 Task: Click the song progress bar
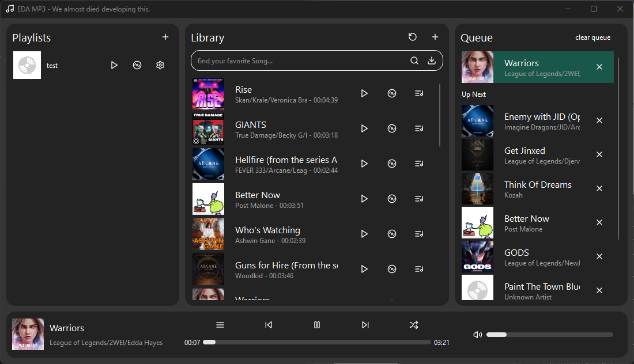pyautogui.click(x=317, y=342)
